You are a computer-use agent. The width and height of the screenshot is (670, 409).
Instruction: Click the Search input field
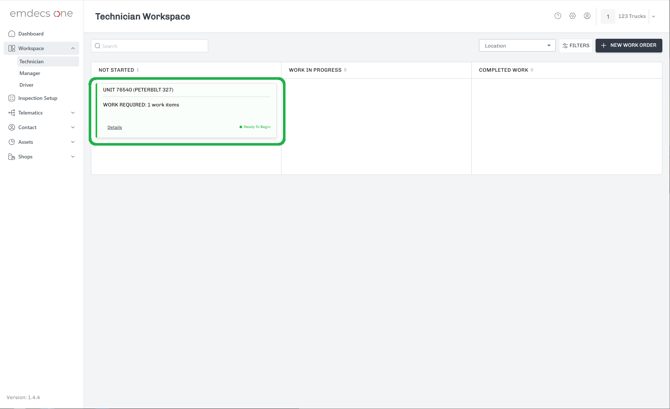[150, 46]
